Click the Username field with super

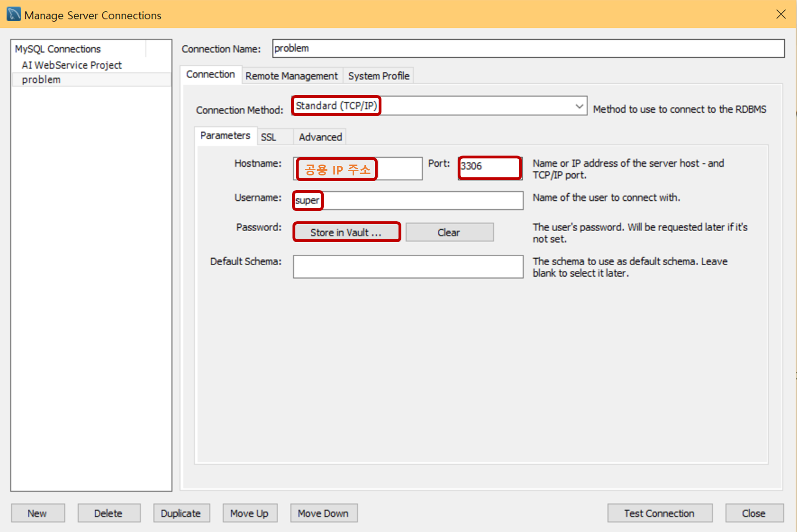coord(408,201)
